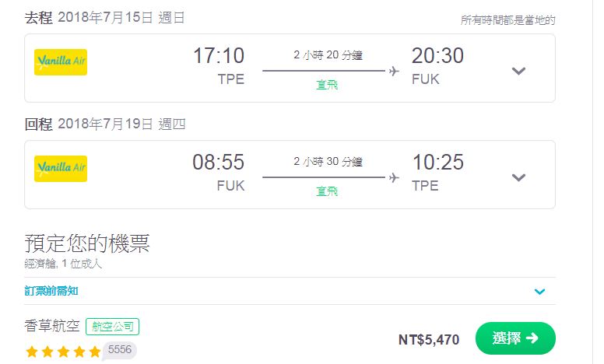
Task: Click the airplane icon on return flight line
Action: point(394,178)
